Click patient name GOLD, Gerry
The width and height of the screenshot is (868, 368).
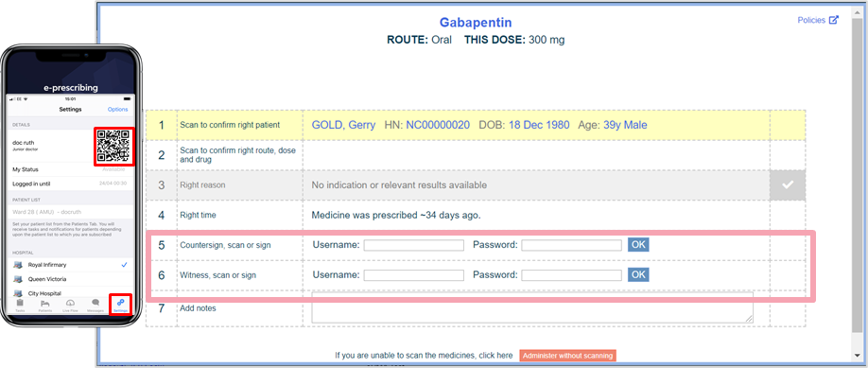click(344, 125)
